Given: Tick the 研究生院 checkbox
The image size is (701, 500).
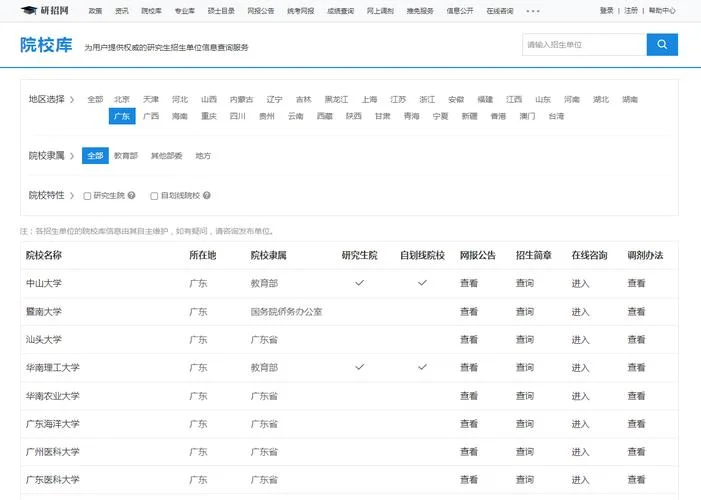Looking at the screenshot, I should tap(87, 196).
